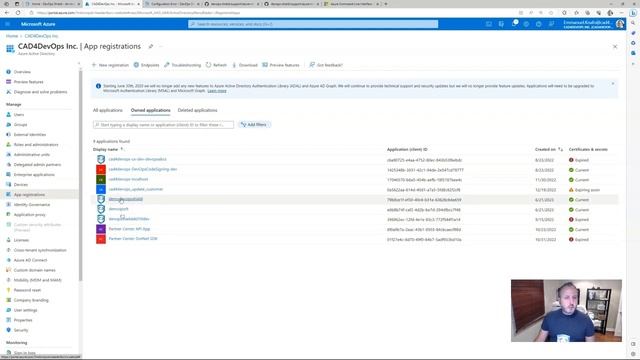Click the green cad4devops-localhost app icon

[101, 179]
